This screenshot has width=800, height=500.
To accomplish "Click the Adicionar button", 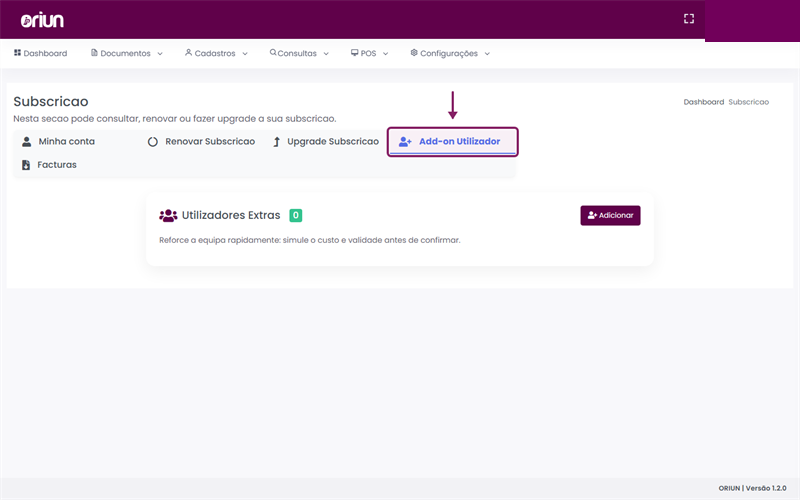I will click(610, 215).
